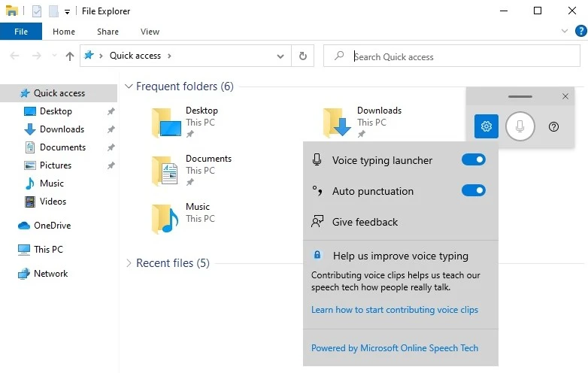Minimize the File Explorer window
Viewport: 588px width, 373px height.
point(504,11)
